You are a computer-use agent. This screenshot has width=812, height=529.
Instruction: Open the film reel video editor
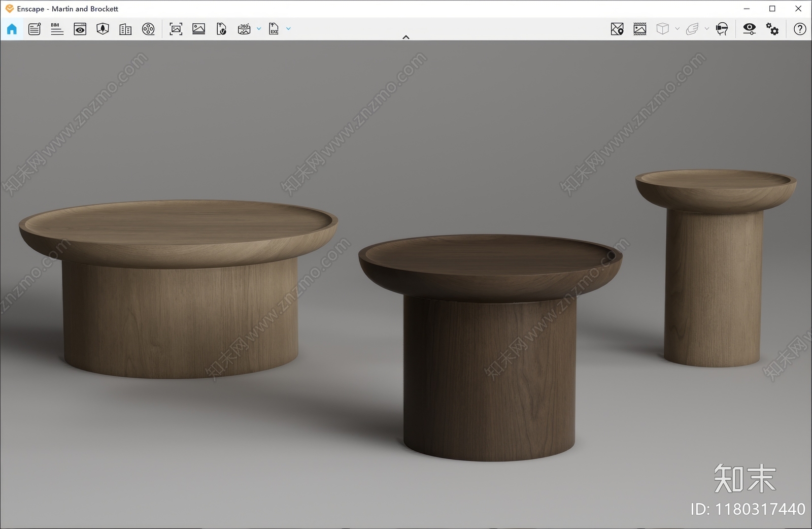tap(148, 29)
